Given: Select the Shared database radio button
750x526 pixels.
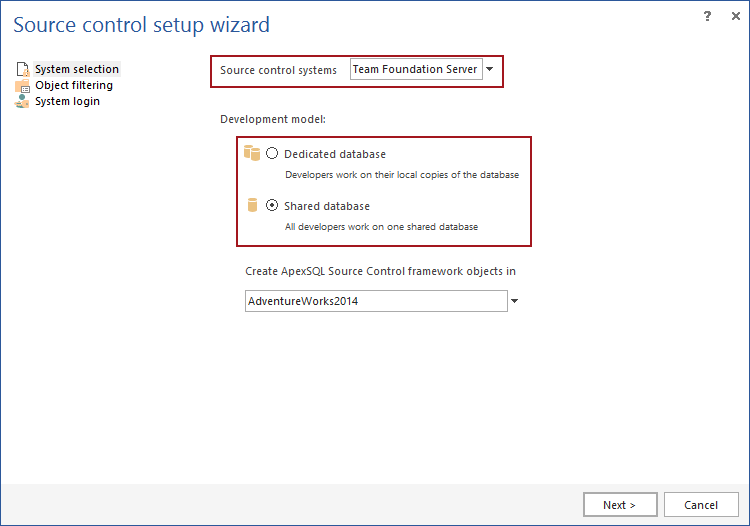Looking at the screenshot, I should pyautogui.click(x=272, y=205).
